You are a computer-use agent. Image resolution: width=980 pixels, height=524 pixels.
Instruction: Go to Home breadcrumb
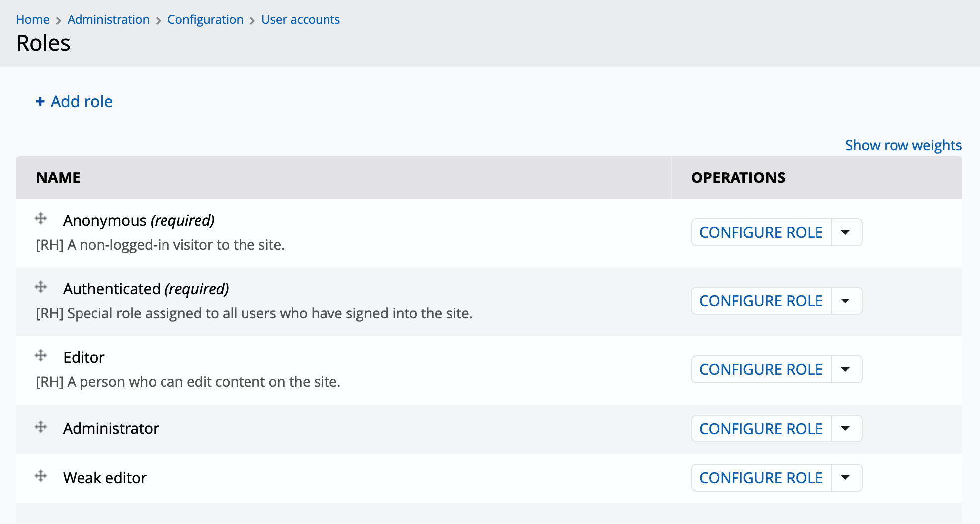33,20
